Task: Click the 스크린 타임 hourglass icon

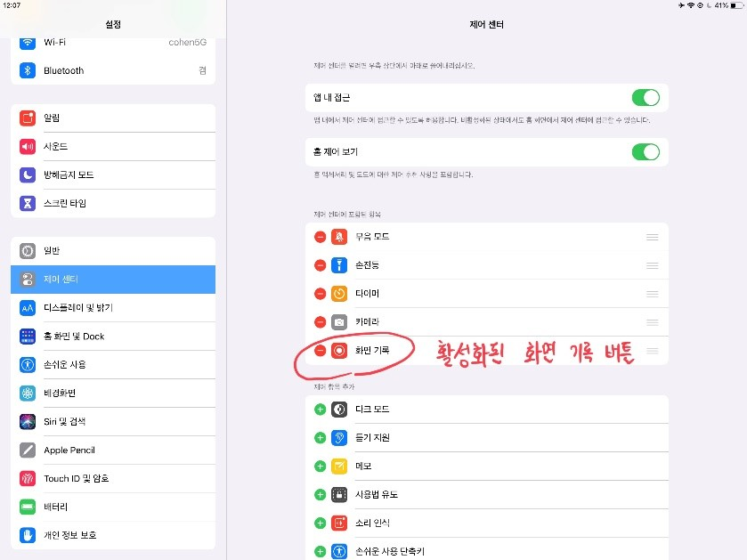Action: (28, 203)
